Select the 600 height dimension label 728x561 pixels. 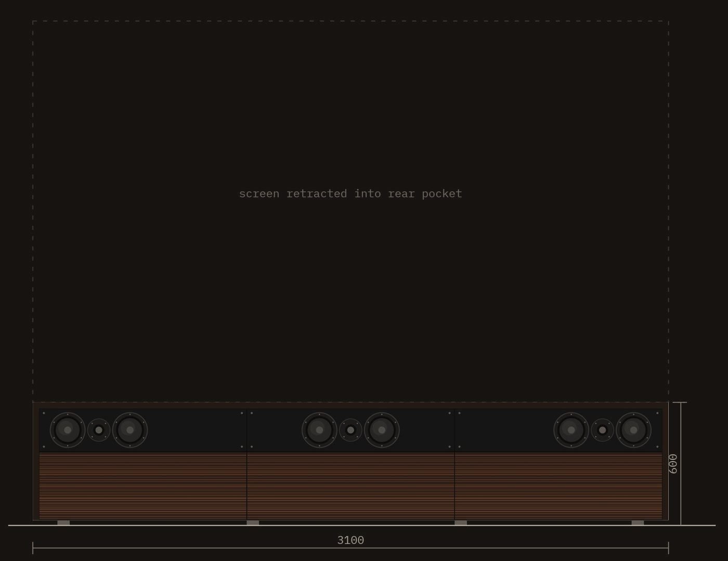pyautogui.click(x=673, y=464)
